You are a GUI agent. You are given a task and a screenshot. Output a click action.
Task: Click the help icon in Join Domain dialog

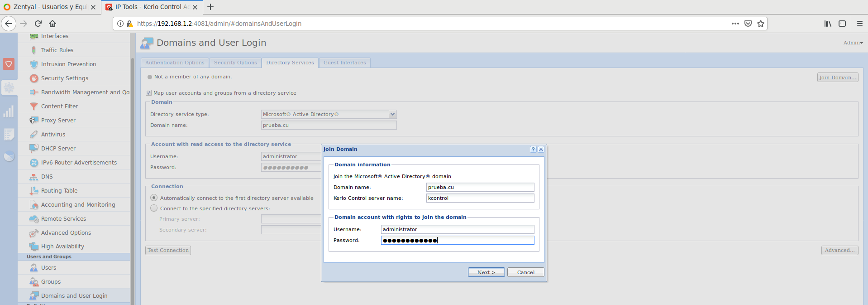(533, 149)
